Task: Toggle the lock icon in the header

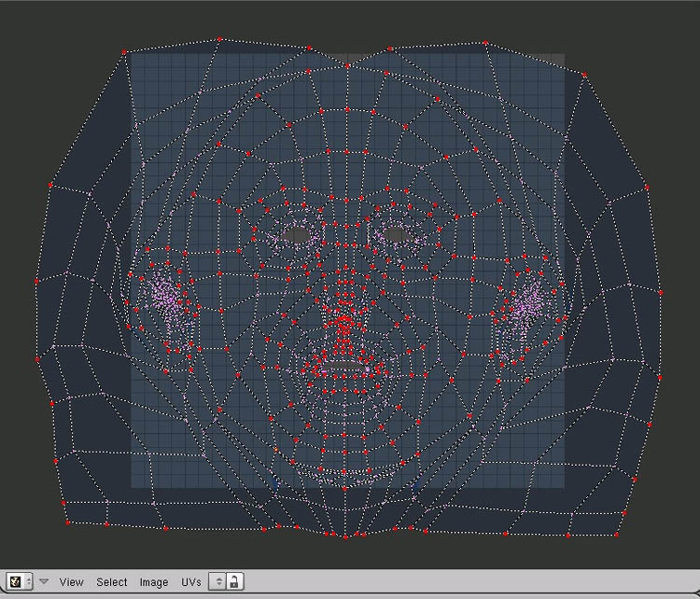Action: [234, 582]
